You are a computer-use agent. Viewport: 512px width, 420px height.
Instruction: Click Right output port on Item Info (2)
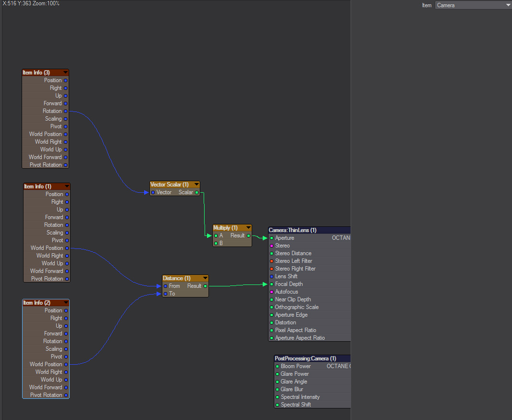[66, 318]
